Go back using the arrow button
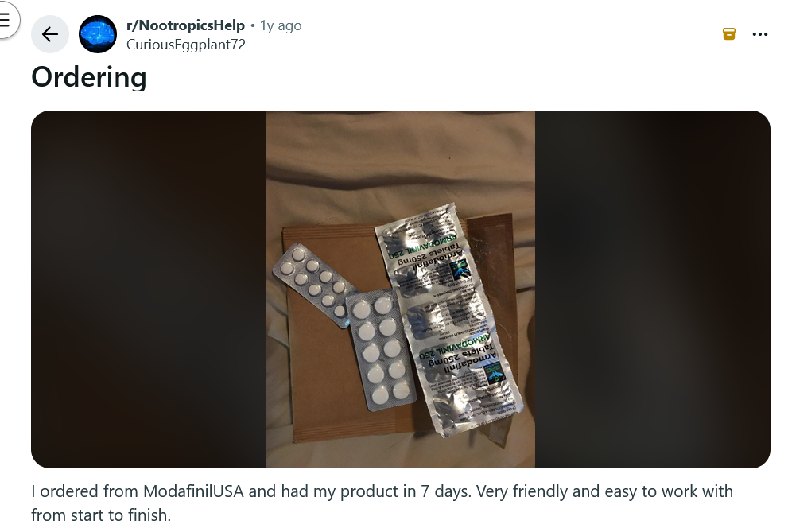 50,34
